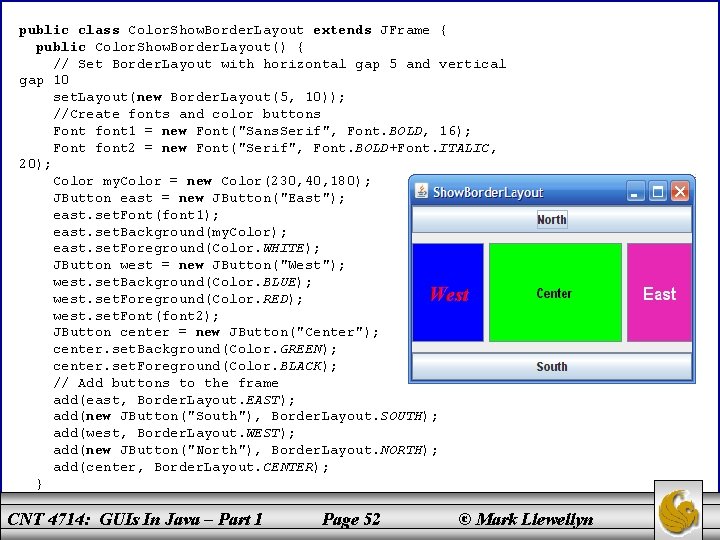
Task: Click the 'add(west, BorderLayout.WEST);' line
Action: tap(174, 433)
